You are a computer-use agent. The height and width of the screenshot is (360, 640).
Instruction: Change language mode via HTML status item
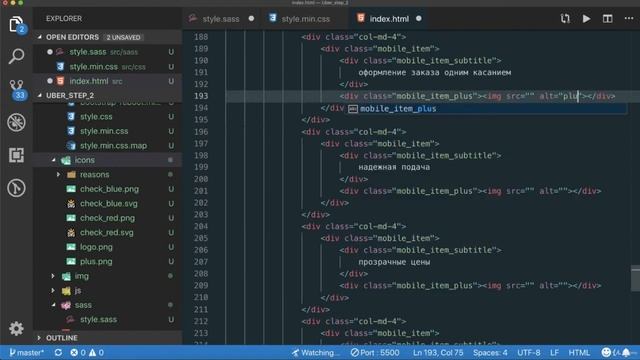pos(579,353)
